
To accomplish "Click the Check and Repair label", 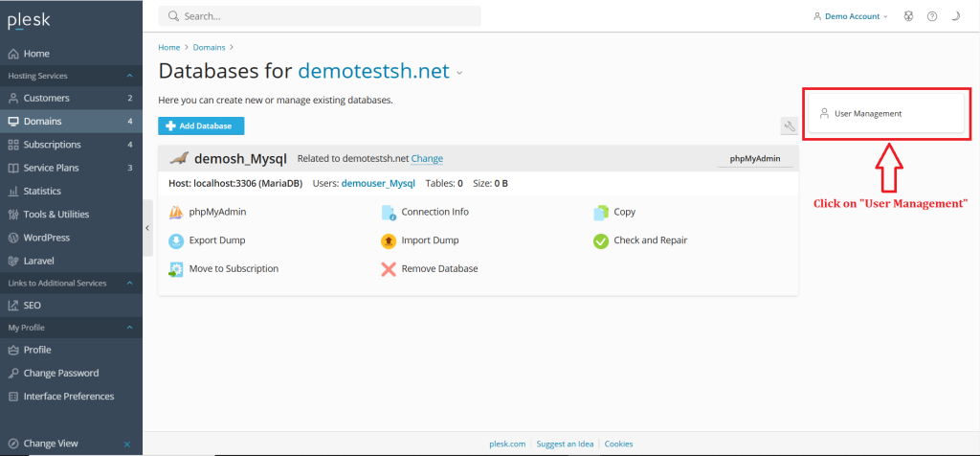I will (651, 240).
